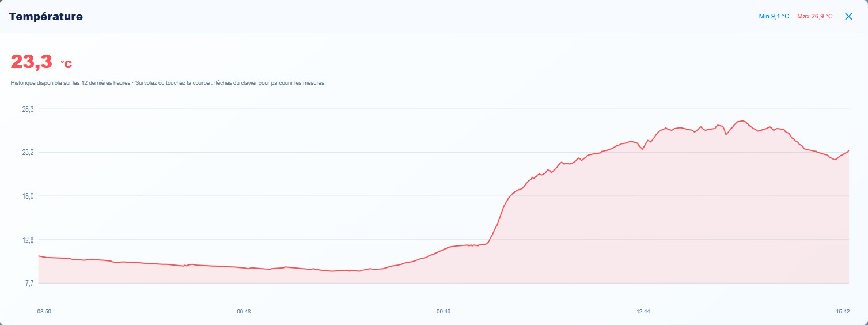Click the y-axis label "18,0"
The width and height of the screenshot is (868, 325).
(x=28, y=196)
